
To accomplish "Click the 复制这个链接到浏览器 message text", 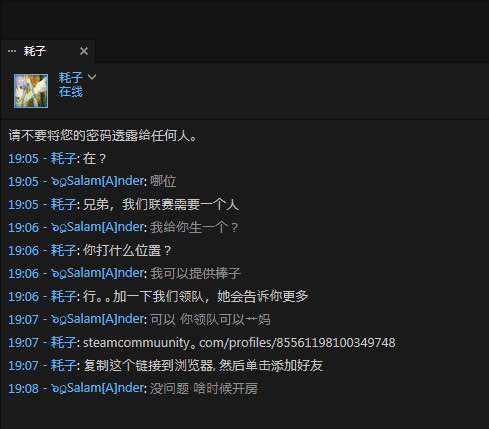I will click(203, 366).
